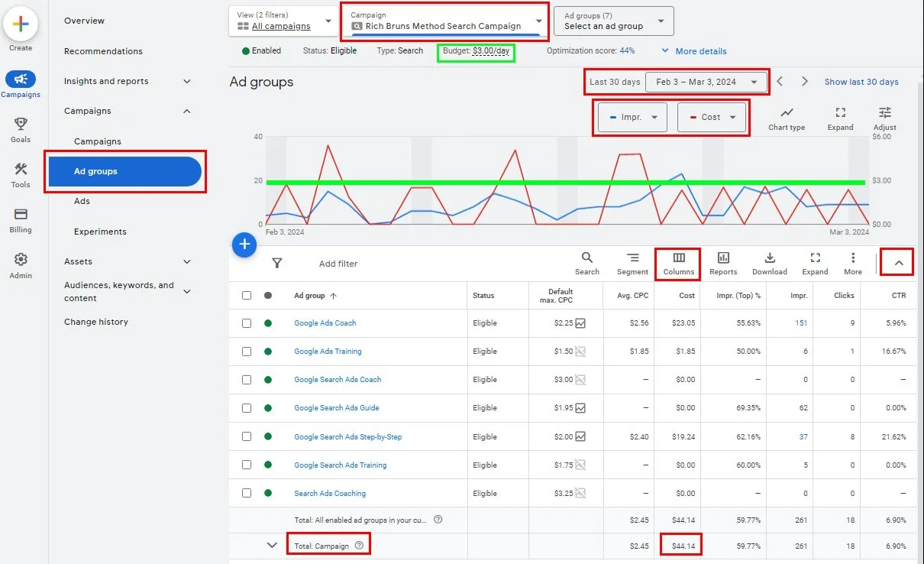Screen dimensions: 924x564
Task: Go to previous date range arrow
Action: tap(780, 82)
